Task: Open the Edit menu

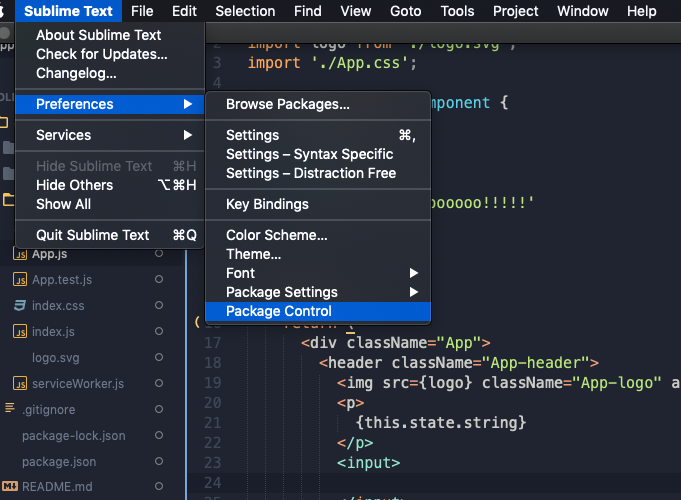Action: pos(184,11)
